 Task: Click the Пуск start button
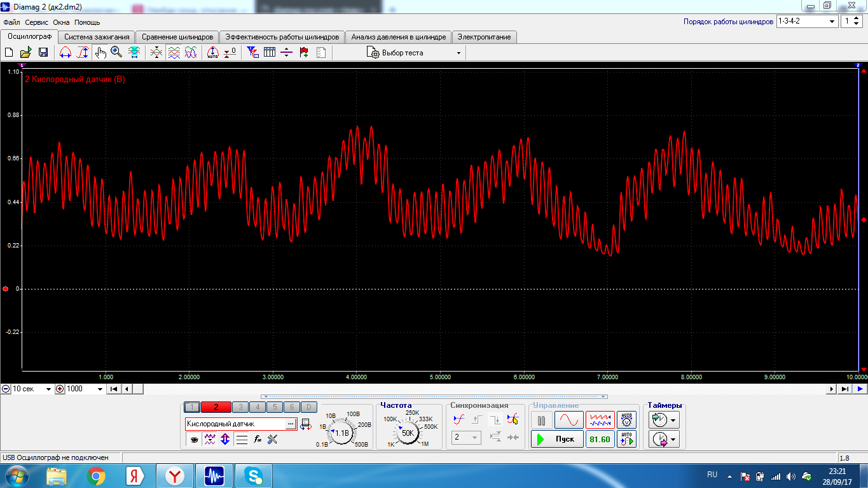click(557, 439)
